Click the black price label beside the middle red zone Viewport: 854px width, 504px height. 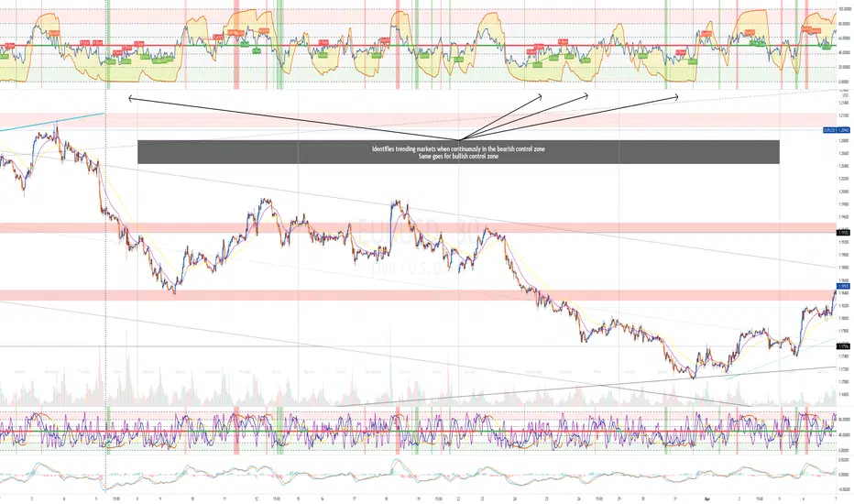pos(844,232)
